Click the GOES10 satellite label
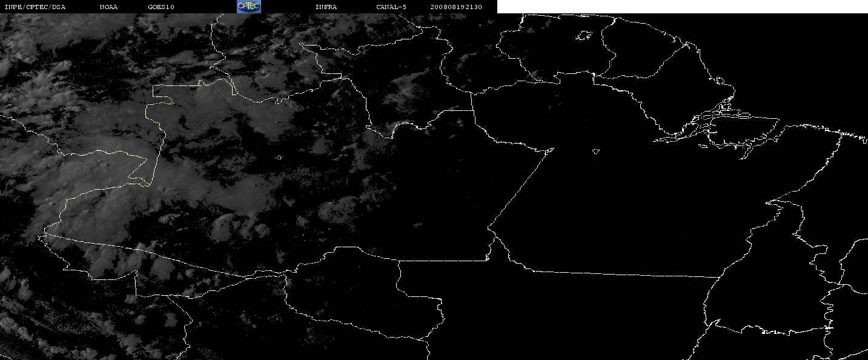 pos(161,7)
